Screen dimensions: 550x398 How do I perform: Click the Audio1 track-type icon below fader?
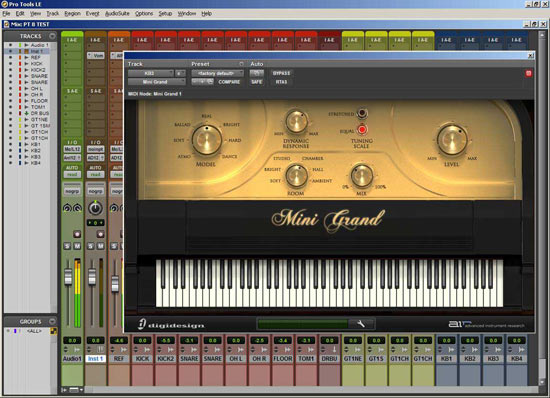coord(77,350)
